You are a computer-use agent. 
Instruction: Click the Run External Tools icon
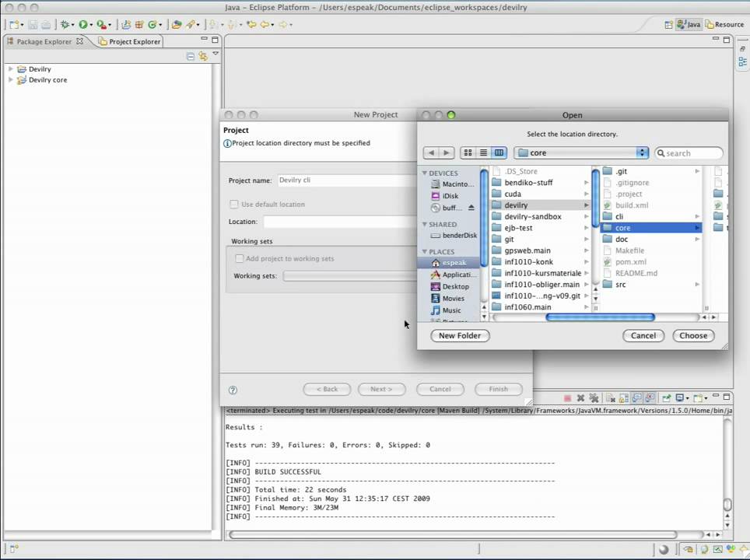pyautogui.click(x=101, y=24)
